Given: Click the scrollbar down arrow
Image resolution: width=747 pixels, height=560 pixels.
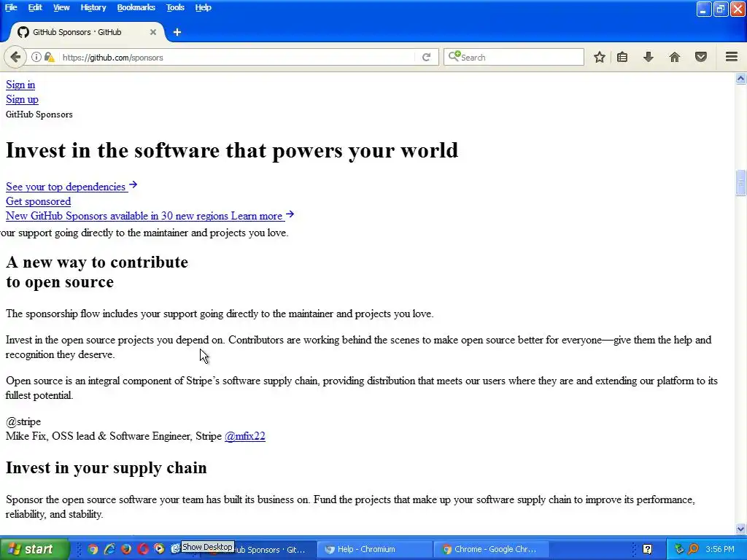Looking at the screenshot, I should 740,529.
